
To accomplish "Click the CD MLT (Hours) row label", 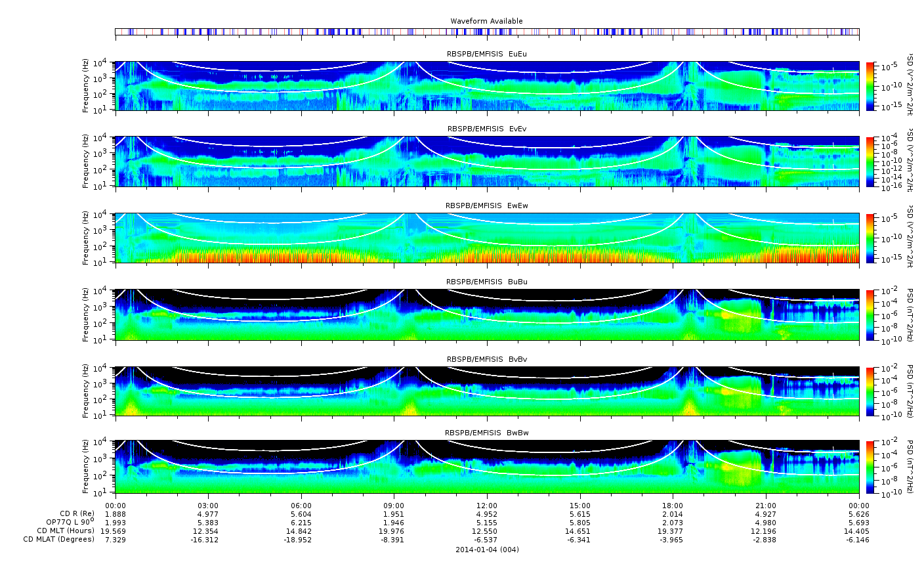I will tap(66, 531).
